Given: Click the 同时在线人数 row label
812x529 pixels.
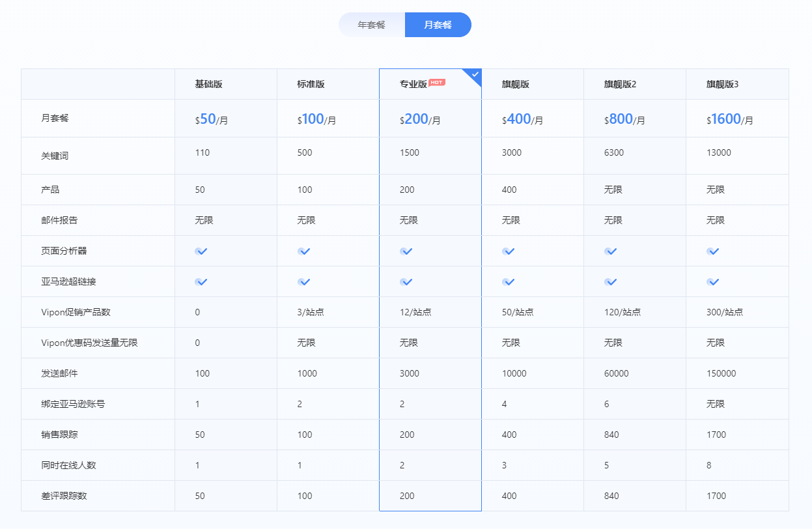Looking at the screenshot, I should point(68,465).
